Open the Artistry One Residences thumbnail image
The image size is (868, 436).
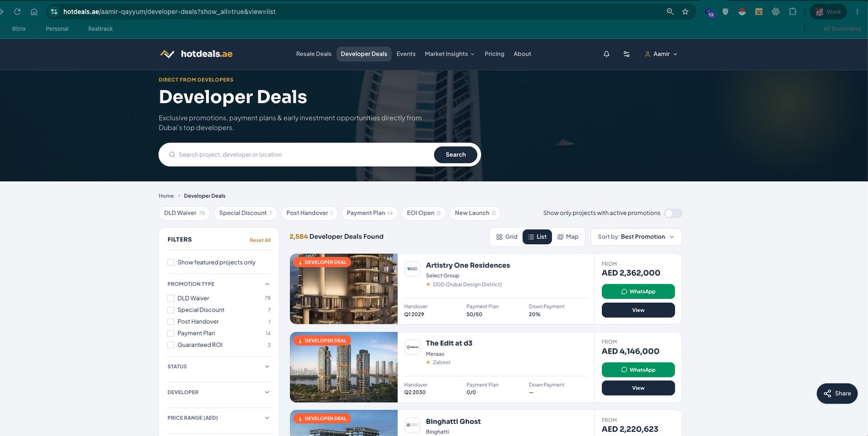coord(344,289)
